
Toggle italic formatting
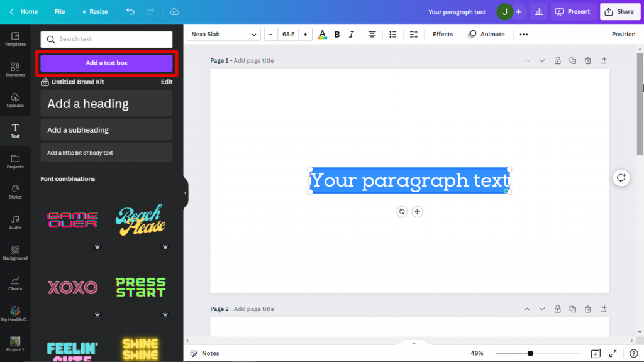351,34
